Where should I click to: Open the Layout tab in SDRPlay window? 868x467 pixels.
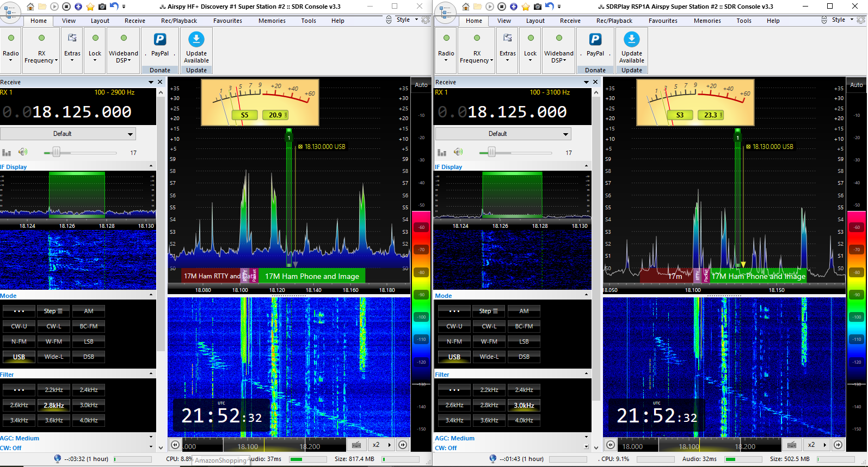[535, 21]
